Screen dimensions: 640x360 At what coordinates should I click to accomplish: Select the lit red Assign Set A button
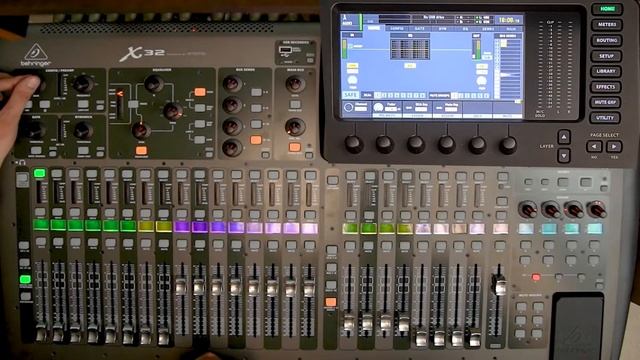(536, 277)
